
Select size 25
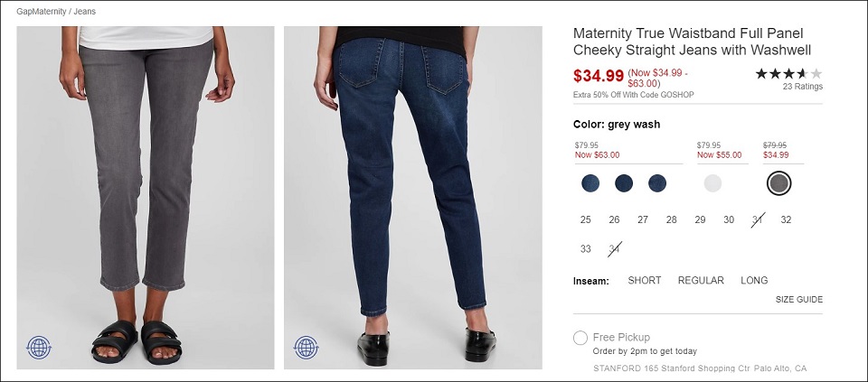[586, 220]
